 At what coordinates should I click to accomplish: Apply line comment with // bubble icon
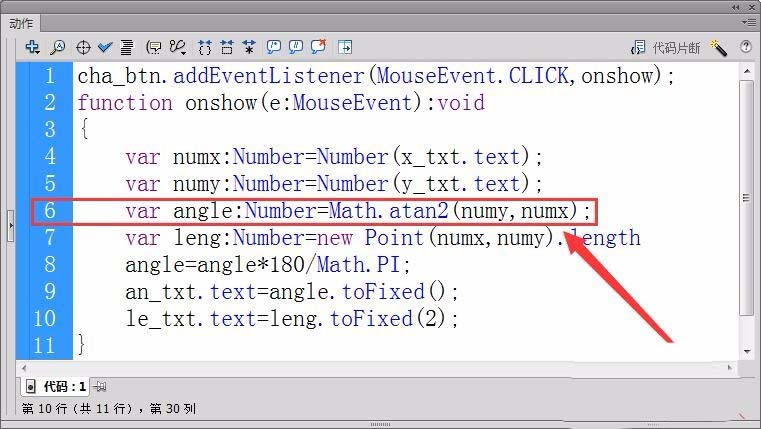click(x=296, y=47)
